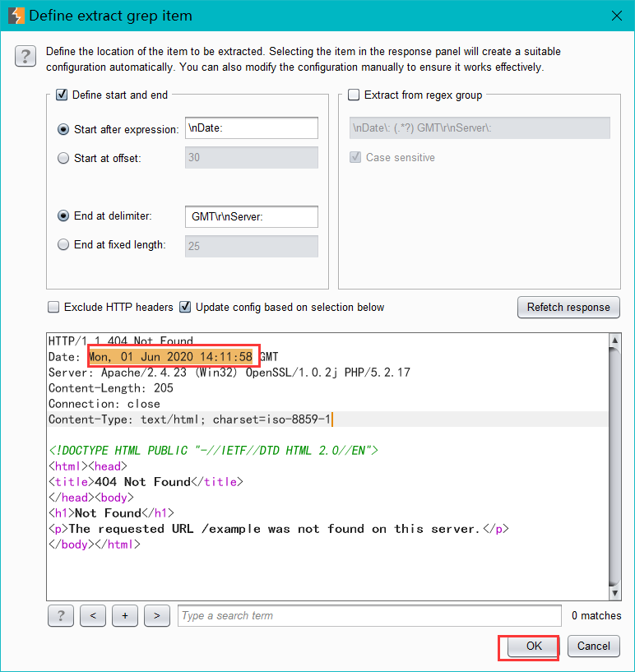Screen dimensions: 635x672
Task: Click the highlighted date Mon, 01 Jun 2020 14:11:58
Action: pos(170,357)
